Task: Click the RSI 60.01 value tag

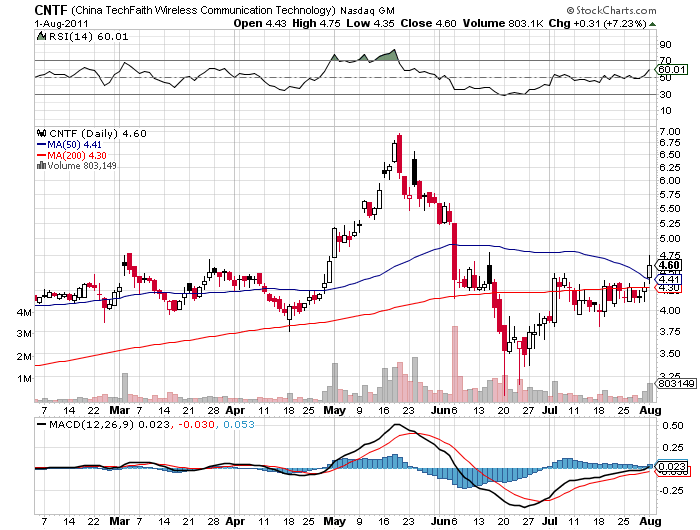Action: (672, 69)
